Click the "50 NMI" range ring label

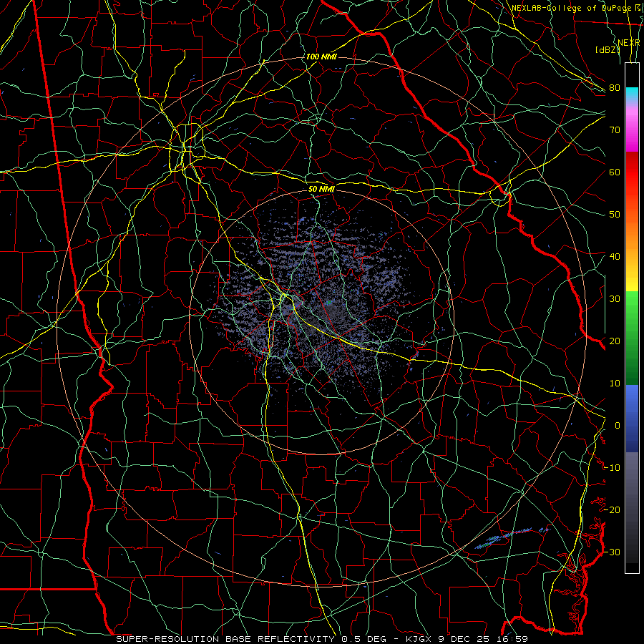pos(321,190)
